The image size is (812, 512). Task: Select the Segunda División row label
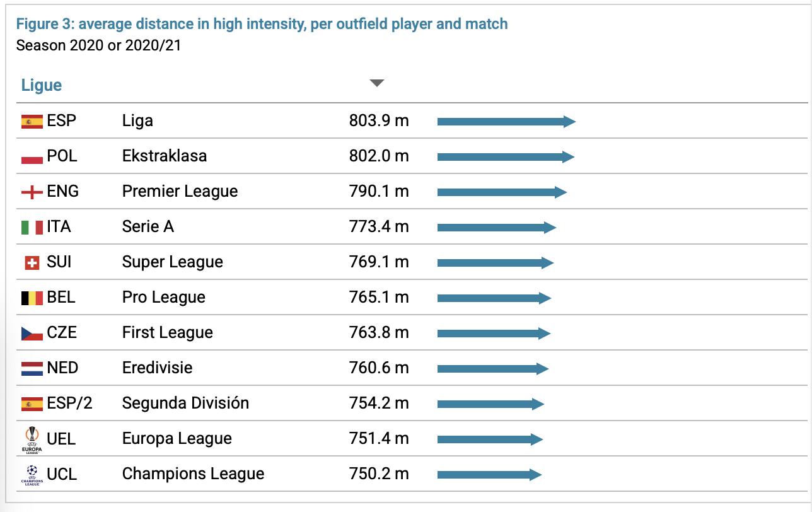(185, 404)
